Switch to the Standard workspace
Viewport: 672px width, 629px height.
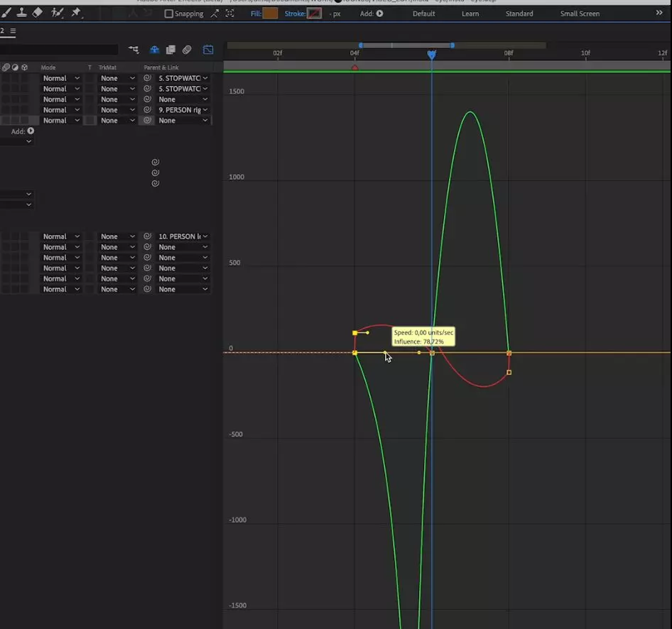tap(519, 13)
